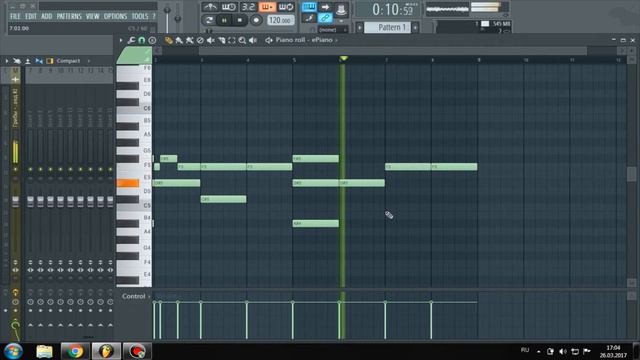This screenshot has width=640, height=360.
Task: Toggle typing keyboard to piano icon
Action: pyautogui.click(x=309, y=7)
